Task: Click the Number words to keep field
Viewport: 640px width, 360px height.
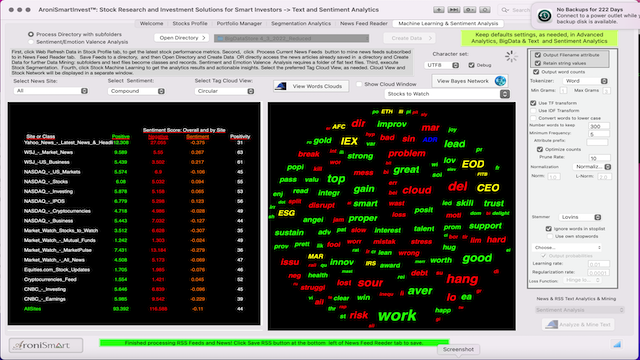Action: click(600, 126)
